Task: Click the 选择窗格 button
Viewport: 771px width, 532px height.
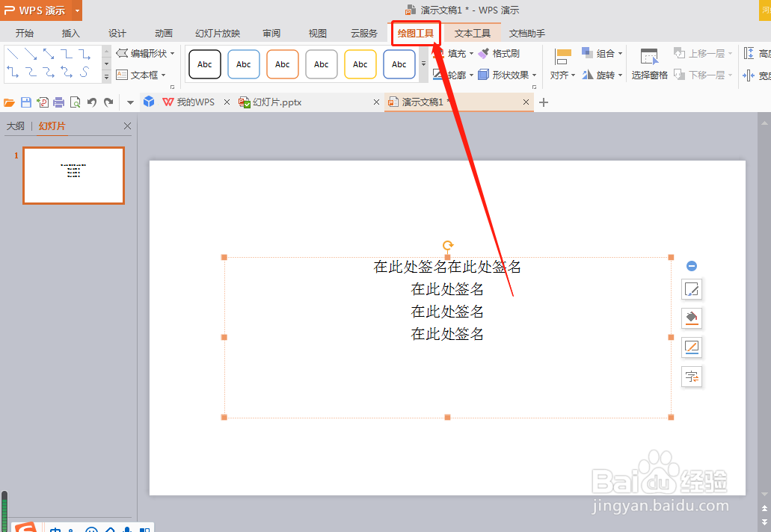Action: coord(649,64)
